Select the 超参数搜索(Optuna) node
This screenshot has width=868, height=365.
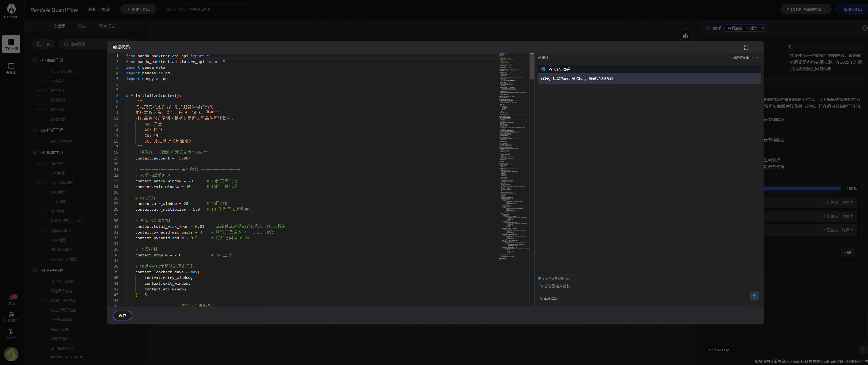[x=66, y=221]
